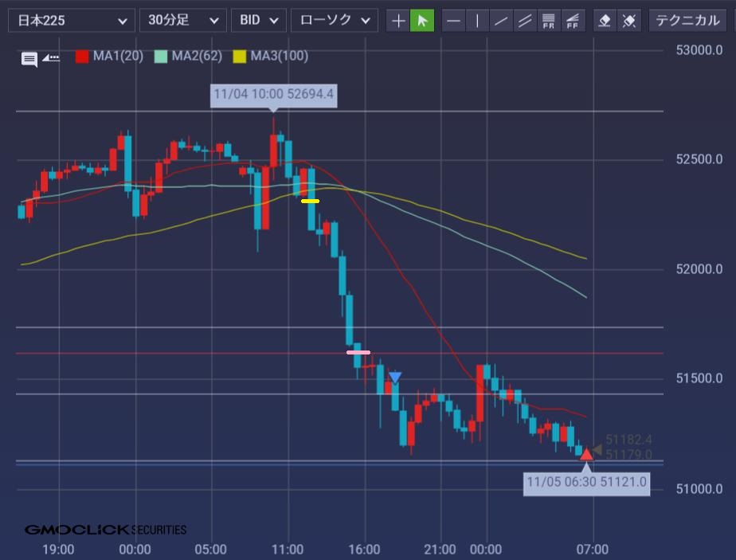736x560 pixels.
Task: Click the erase-all drawings icon
Action: click(629, 20)
